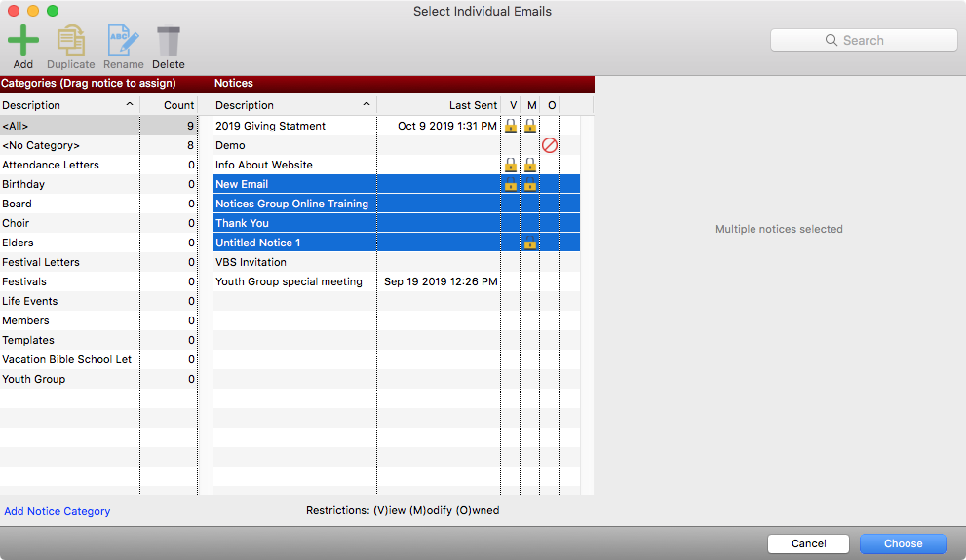This screenshot has height=560, width=966.
Task: Click the Rename toolbar icon
Action: [x=123, y=41]
